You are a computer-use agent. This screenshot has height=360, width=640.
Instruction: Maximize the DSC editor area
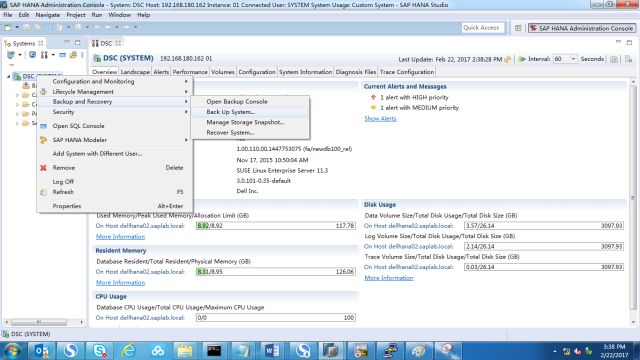click(629, 42)
